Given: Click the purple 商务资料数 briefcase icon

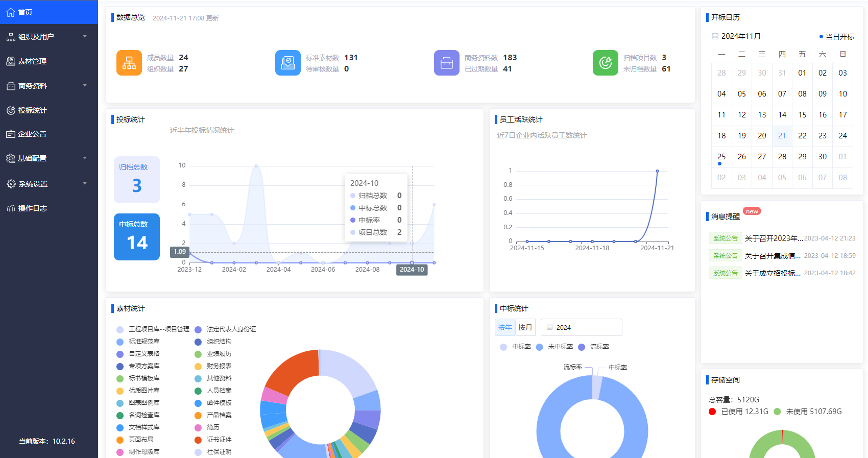Looking at the screenshot, I should click(447, 63).
